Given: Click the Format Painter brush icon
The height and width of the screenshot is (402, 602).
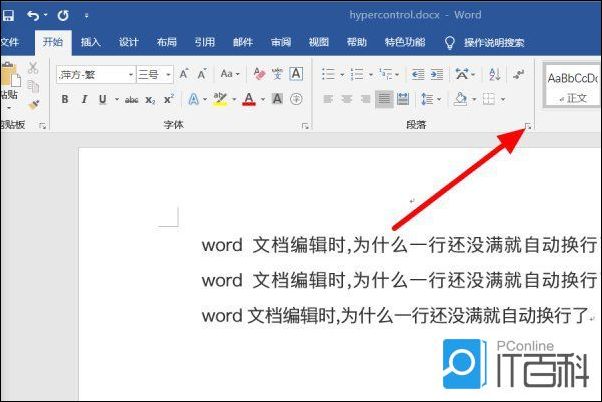Looking at the screenshot, I should click(34, 104).
